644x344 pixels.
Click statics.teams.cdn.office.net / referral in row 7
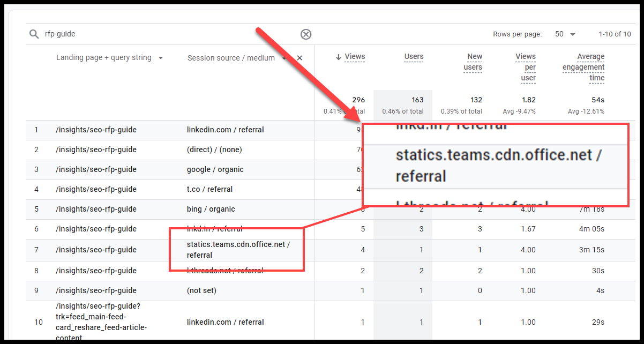pos(238,250)
